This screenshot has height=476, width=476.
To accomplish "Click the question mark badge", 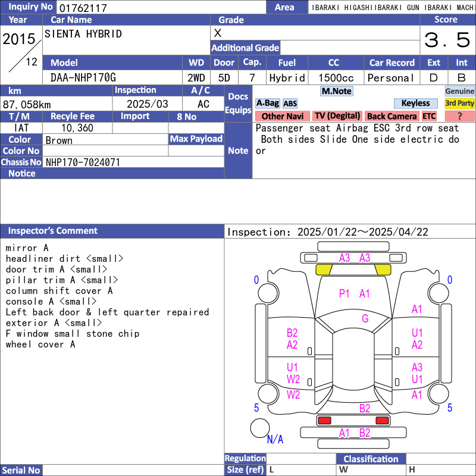I will [459, 116].
